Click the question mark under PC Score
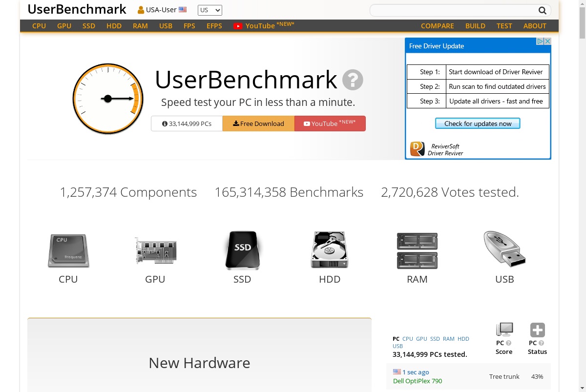This screenshot has width=586, height=392. tap(509, 343)
